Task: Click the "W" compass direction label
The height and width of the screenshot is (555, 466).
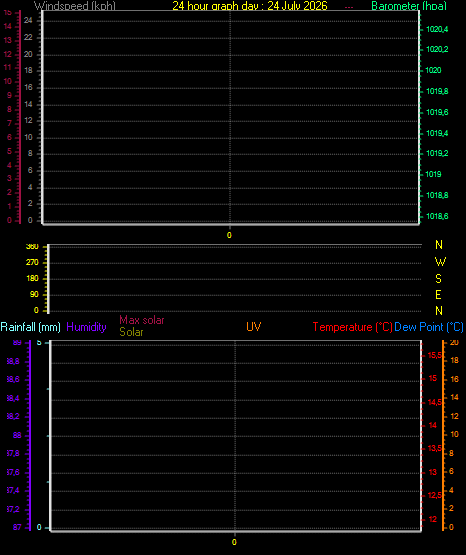Action: click(440, 262)
